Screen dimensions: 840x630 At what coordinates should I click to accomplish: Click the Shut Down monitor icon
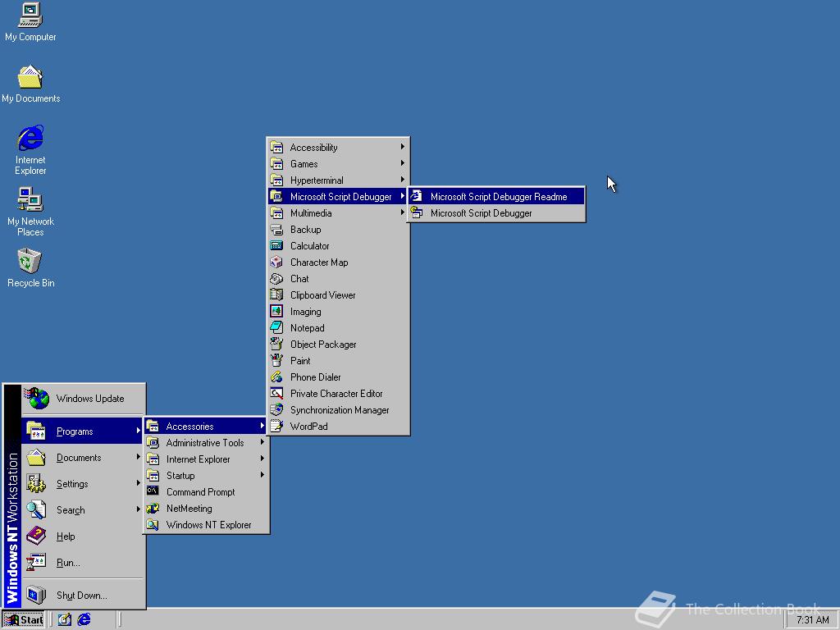click(36, 595)
